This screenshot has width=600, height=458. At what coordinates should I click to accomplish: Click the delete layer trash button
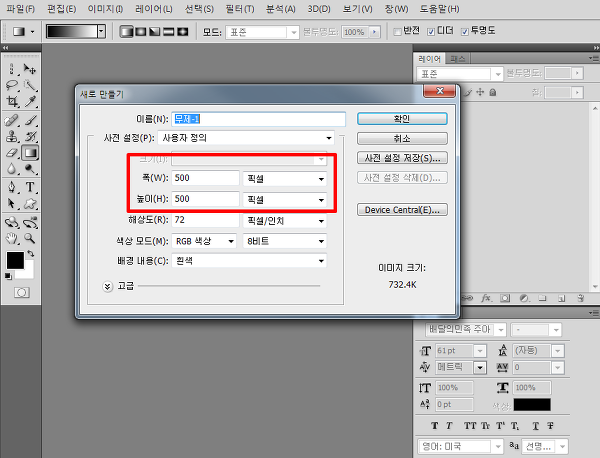coord(580,298)
